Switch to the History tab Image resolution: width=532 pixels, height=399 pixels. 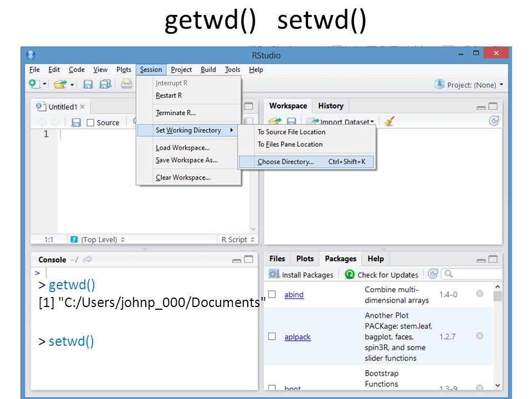(x=331, y=106)
